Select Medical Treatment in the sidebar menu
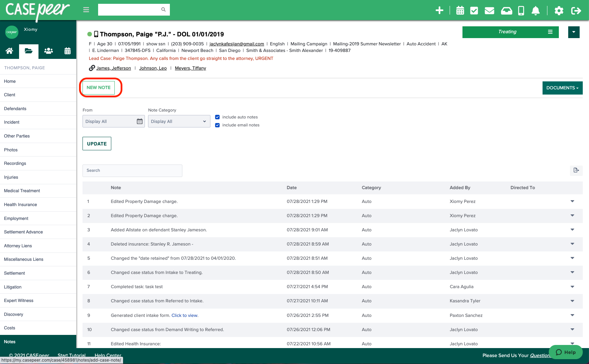The width and height of the screenshot is (589, 364). coord(21,191)
